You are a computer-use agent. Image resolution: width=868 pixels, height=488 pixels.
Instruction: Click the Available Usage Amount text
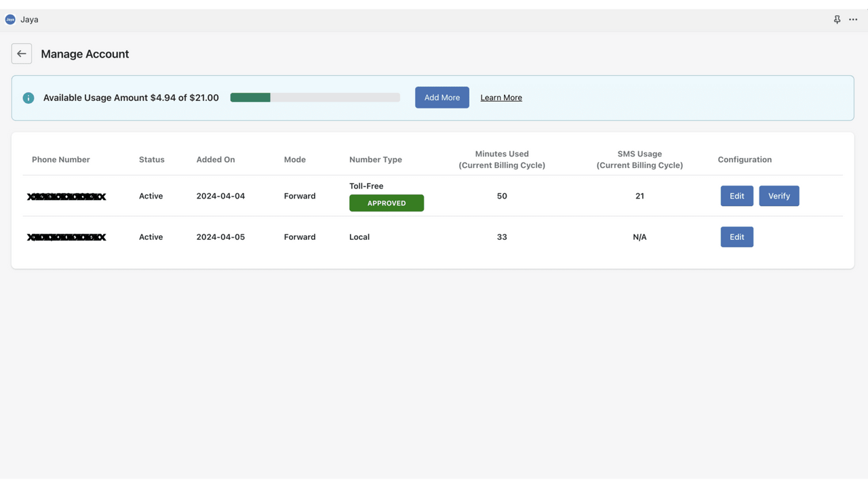(x=131, y=98)
